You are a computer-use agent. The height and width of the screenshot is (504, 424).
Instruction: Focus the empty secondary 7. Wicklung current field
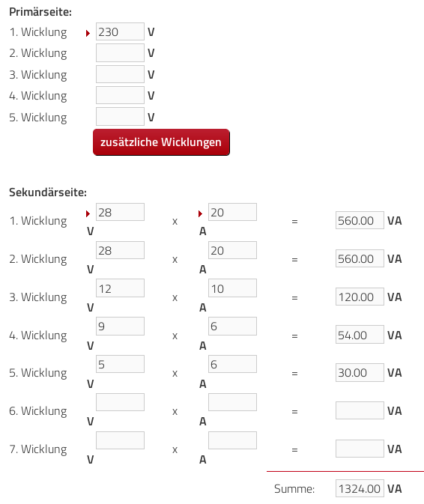pyautogui.click(x=232, y=440)
